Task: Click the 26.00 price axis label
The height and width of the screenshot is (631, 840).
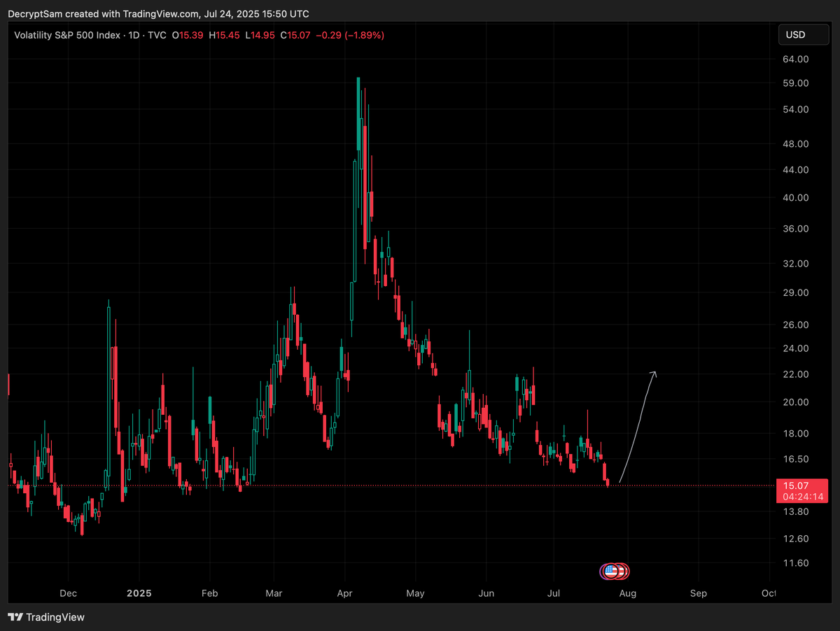Action: click(797, 325)
